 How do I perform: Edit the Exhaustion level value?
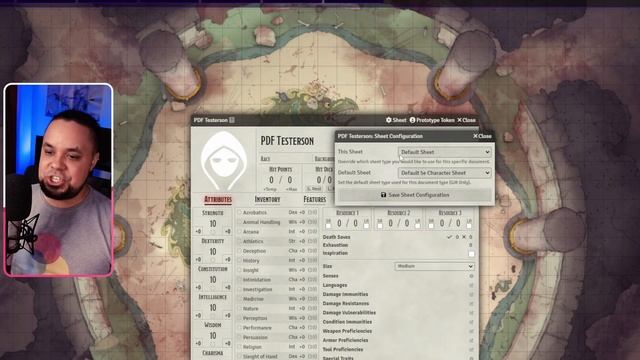coord(470,245)
